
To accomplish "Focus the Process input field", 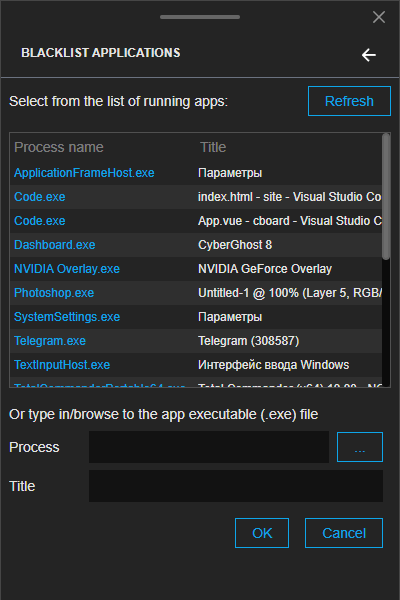I will point(209,447).
